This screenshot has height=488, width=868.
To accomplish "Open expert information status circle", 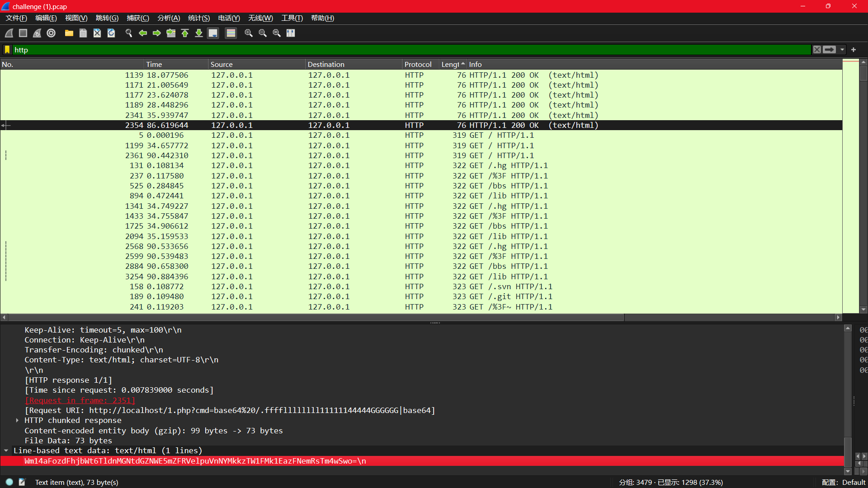I will tap(9, 482).
